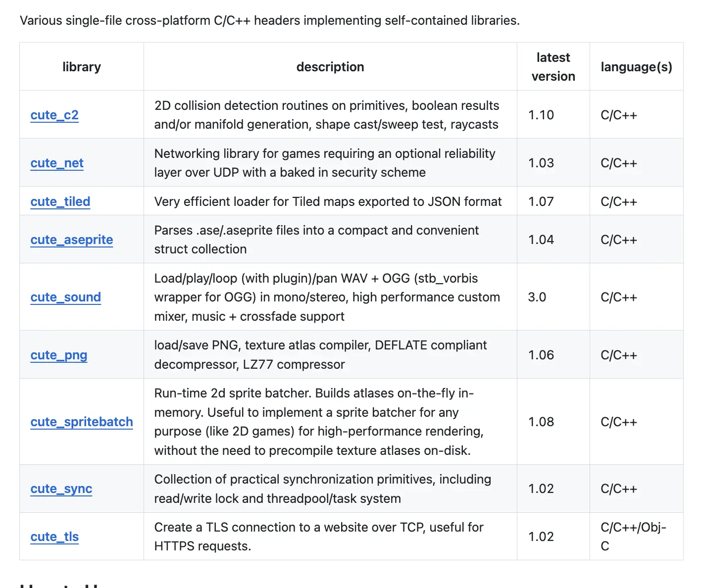702x588 pixels.
Task: Select the cute_spritebatch version 1.08 cell
Action: (x=553, y=422)
